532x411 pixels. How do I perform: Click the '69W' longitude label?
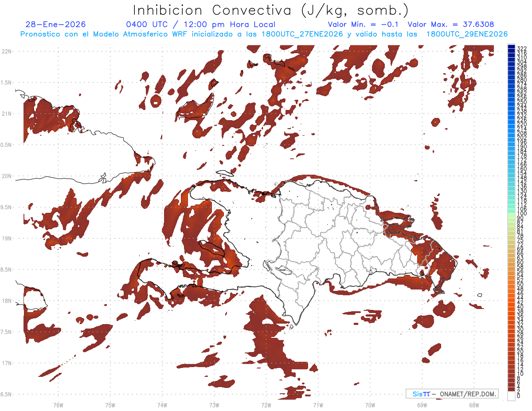pyautogui.click(x=422, y=405)
